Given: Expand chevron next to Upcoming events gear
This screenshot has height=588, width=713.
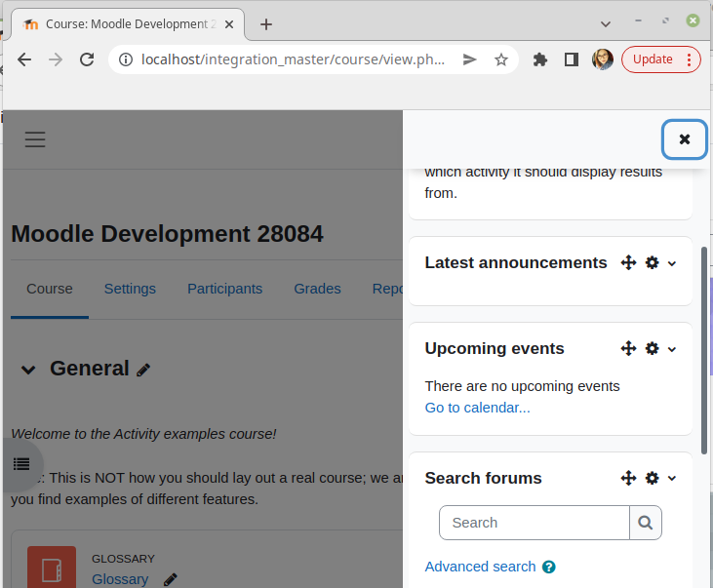Looking at the screenshot, I should (x=672, y=349).
